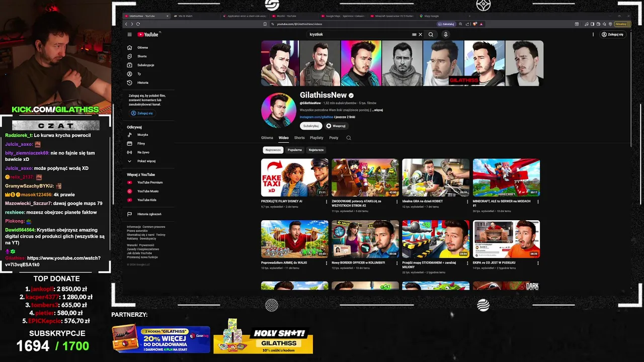Screen dimensions: 644x362
Task: Open PRZEKLĘTE FILMY DISNEY AI thumbnail
Action: pyautogui.click(x=294, y=177)
